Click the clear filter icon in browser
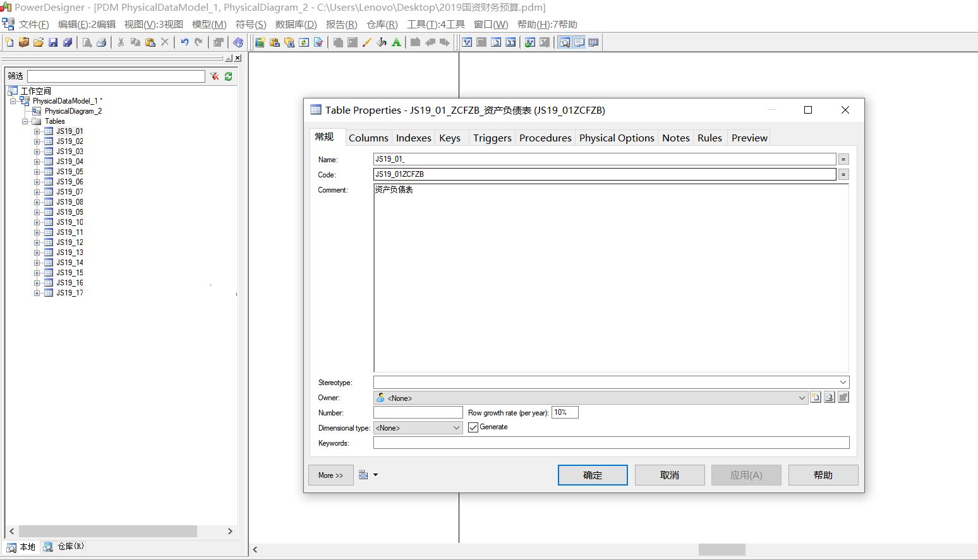This screenshot has height=560, width=978. [215, 76]
